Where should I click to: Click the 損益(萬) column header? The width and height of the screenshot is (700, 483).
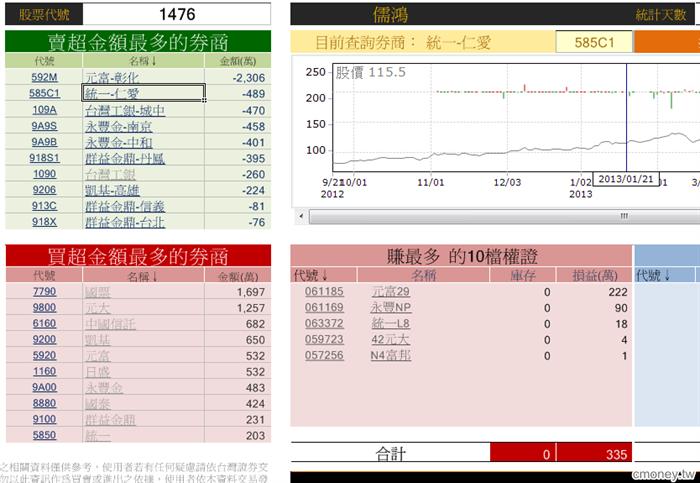coord(595,275)
